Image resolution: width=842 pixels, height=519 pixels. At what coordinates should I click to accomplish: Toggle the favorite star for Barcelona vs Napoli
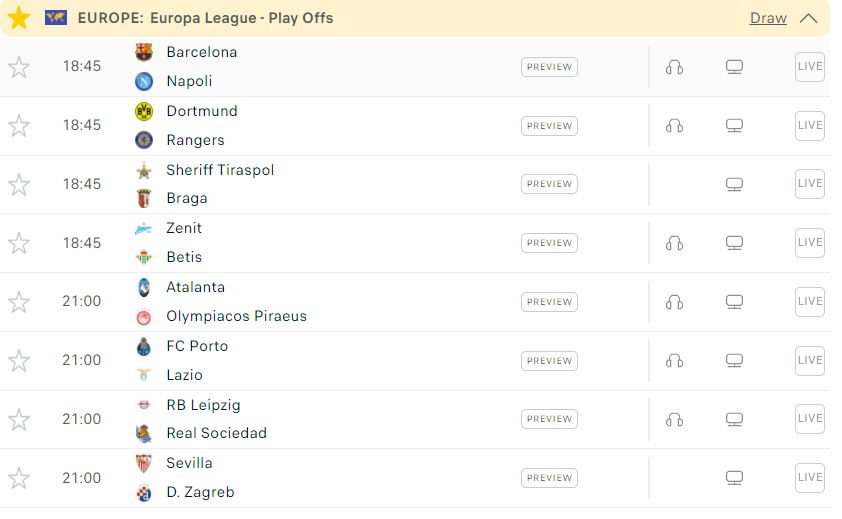coord(19,67)
